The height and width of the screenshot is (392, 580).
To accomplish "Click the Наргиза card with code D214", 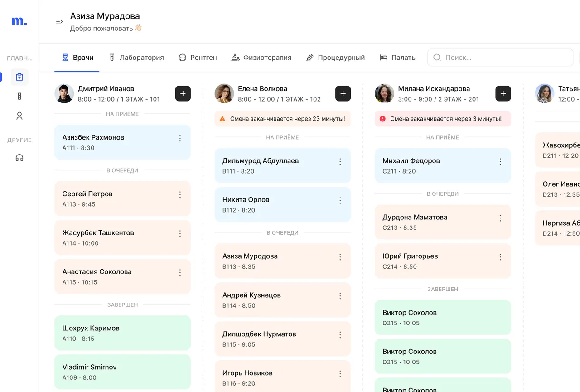I will pyautogui.click(x=557, y=228).
